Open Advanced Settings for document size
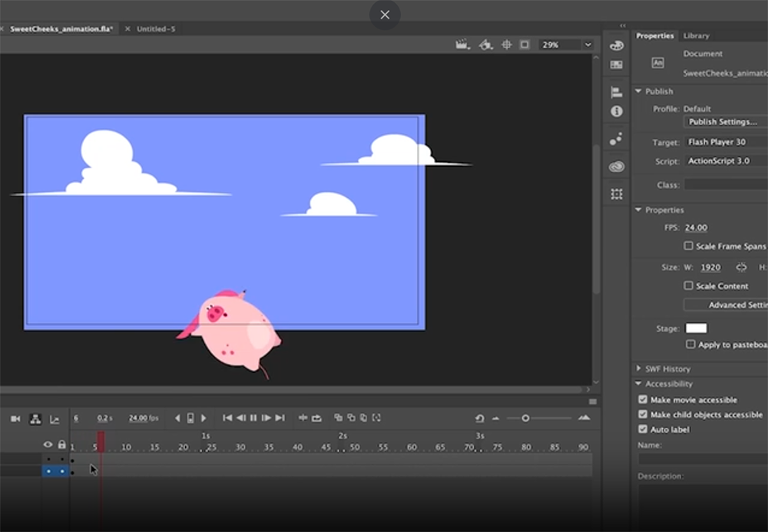 point(736,305)
